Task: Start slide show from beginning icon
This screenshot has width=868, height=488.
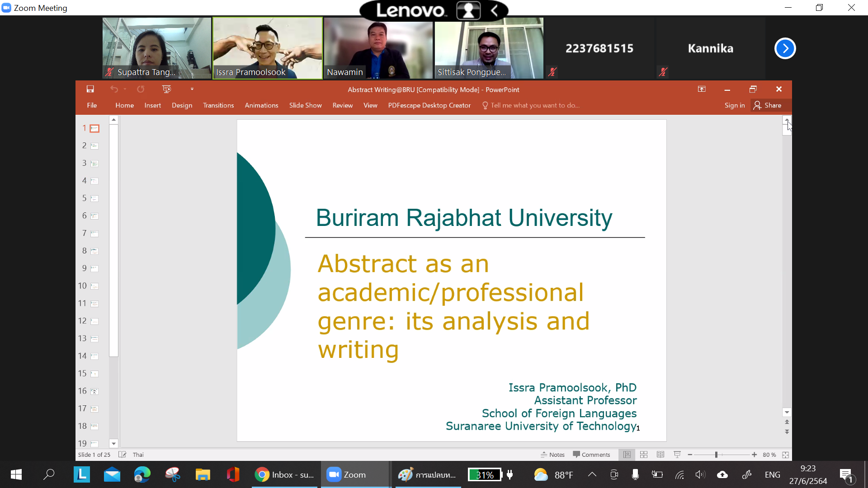Action: coord(167,89)
